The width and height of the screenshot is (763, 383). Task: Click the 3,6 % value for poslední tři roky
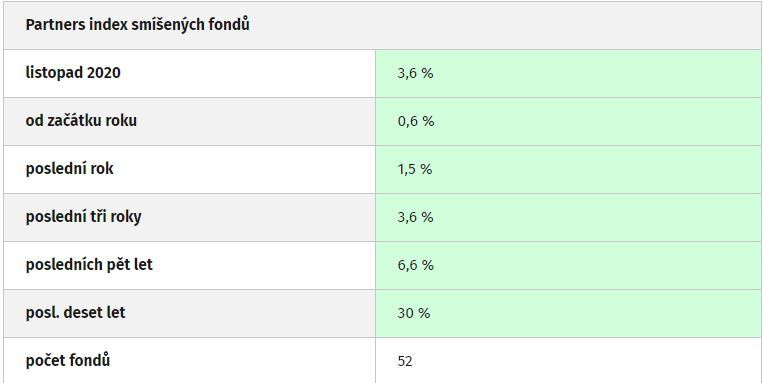point(415,217)
